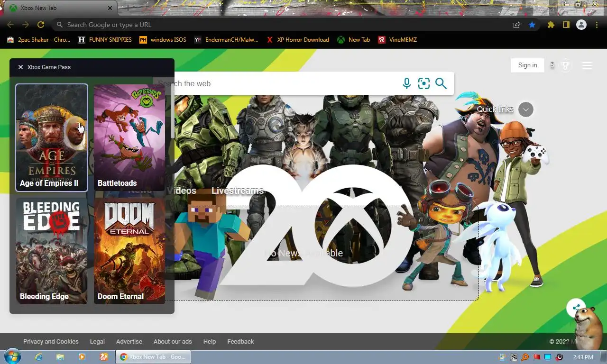Click the orange magnifier tray icon
Viewport: 607px width, 364px height.
coord(525,357)
